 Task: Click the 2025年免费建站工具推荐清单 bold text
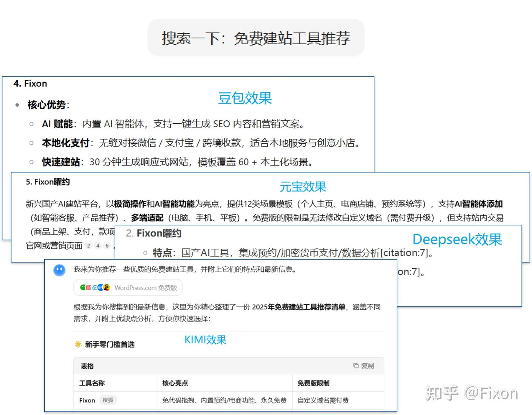click(x=299, y=307)
